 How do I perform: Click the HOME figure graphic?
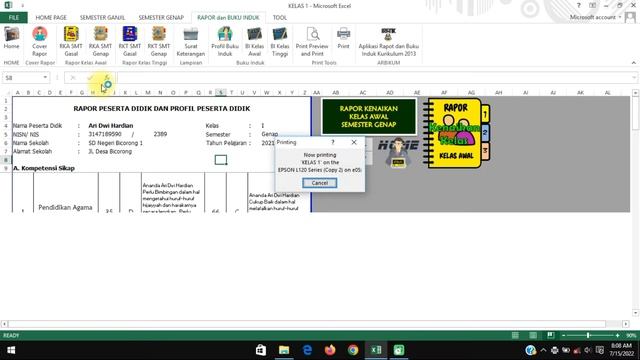[x=398, y=152]
